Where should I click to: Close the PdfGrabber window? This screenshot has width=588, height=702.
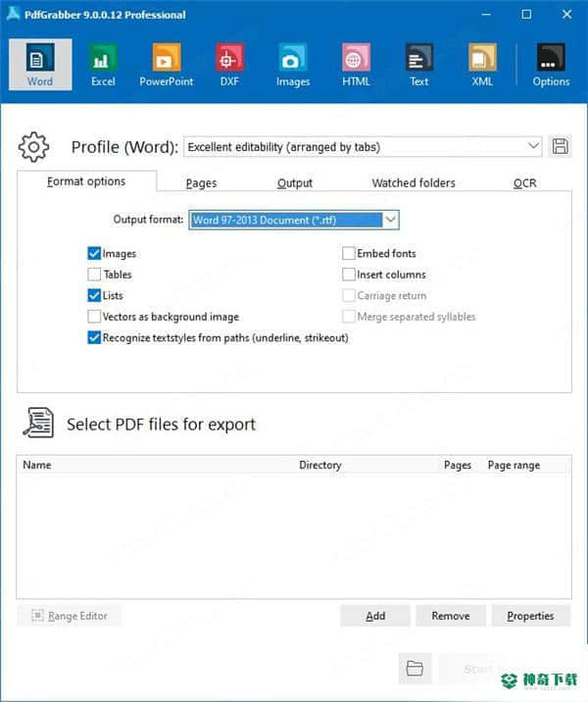point(567,15)
